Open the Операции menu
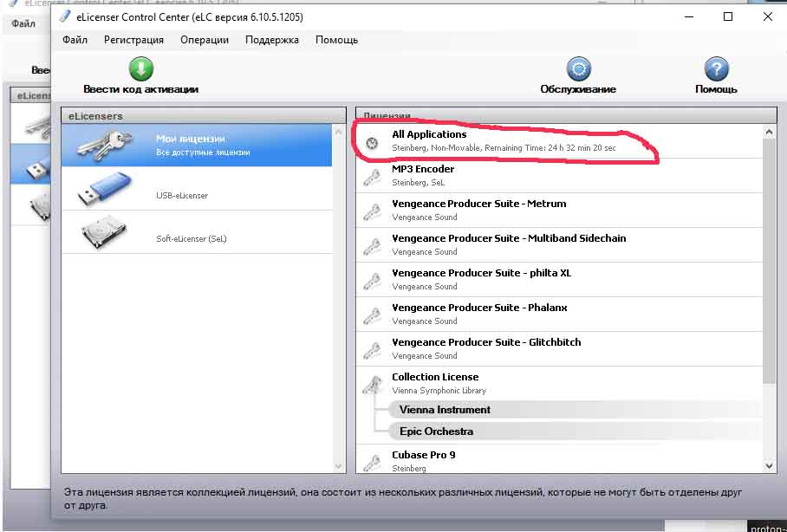787x532 pixels. pos(205,40)
